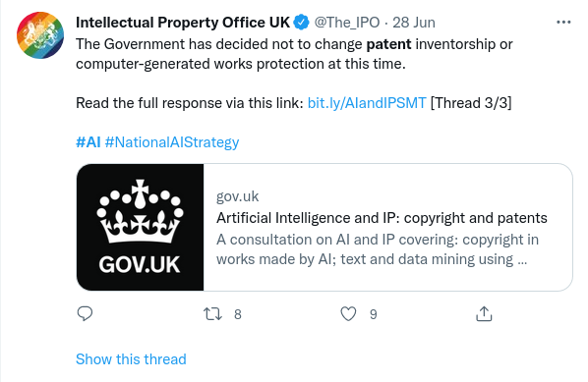588x382 pixels.
Task: Like the tweet with the heart icon
Action: [348, 314]
